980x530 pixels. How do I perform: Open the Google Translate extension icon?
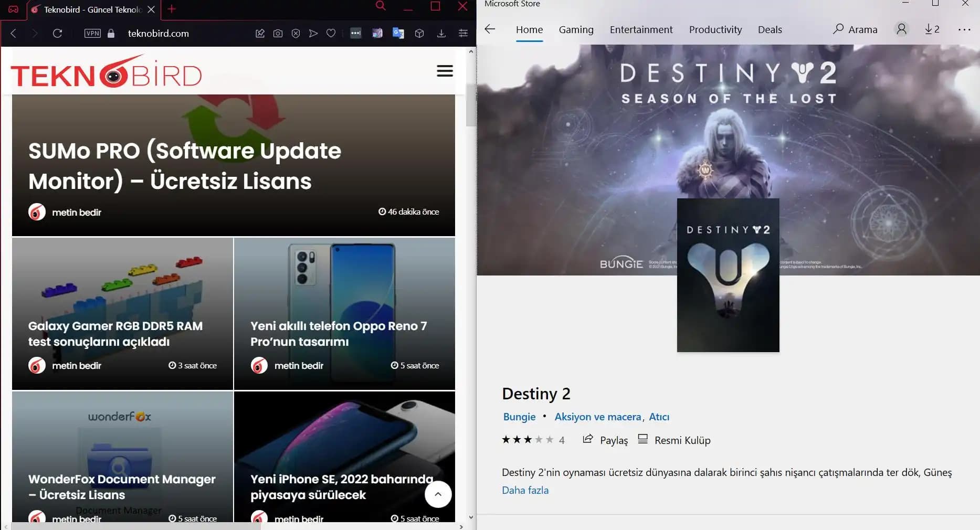(398, 34)
